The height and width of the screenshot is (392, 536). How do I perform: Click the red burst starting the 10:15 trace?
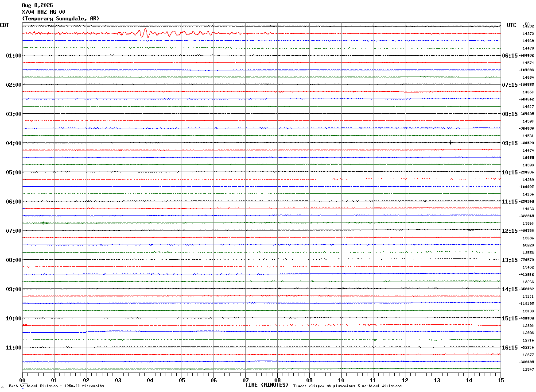[25, 325]
